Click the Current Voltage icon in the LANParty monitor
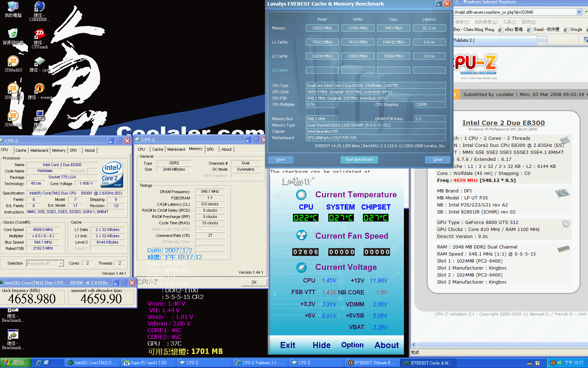This screenshot has height=368, width=588. (301, 267)
